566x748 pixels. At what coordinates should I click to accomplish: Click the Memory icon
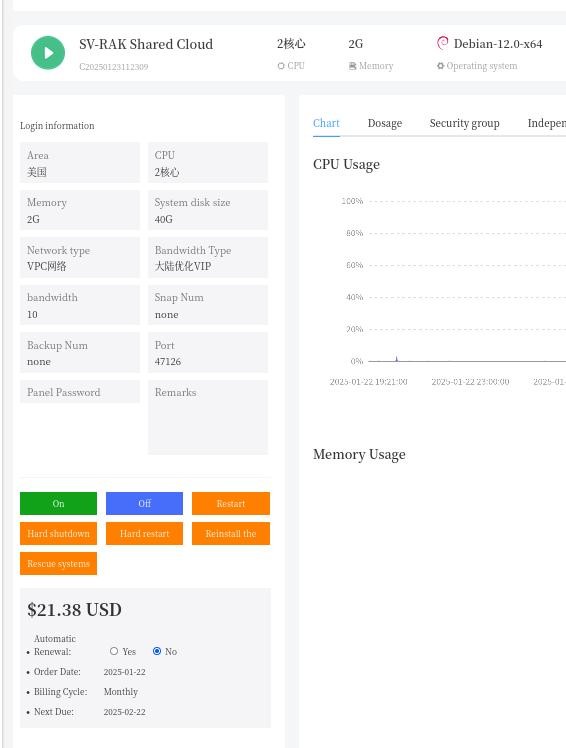tap(352, 66)
